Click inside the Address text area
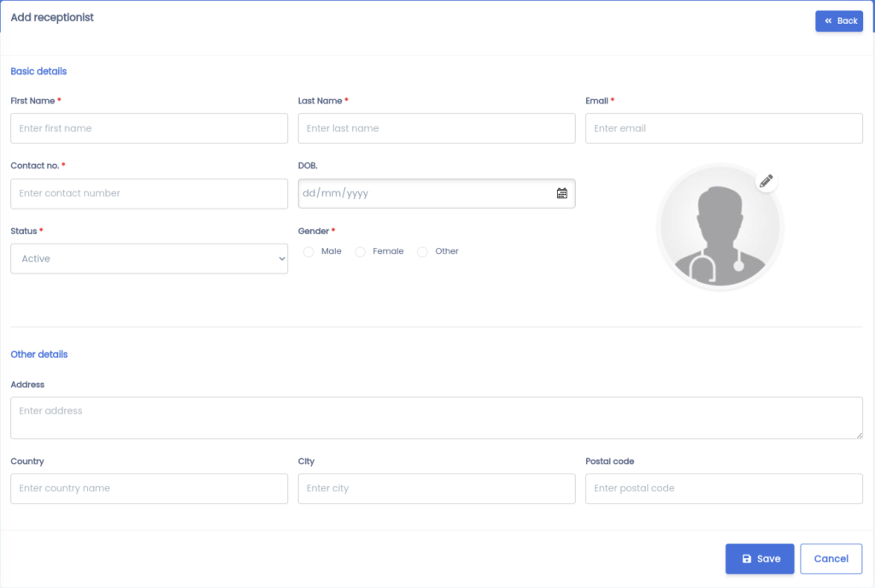Screen dimensions: 875x588 (437, 418)
